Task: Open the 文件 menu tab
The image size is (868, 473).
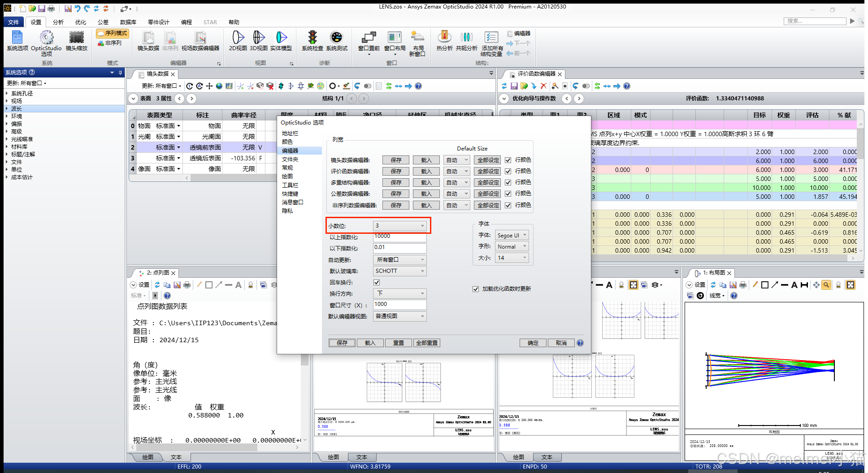Action: (x=13, y=22)
